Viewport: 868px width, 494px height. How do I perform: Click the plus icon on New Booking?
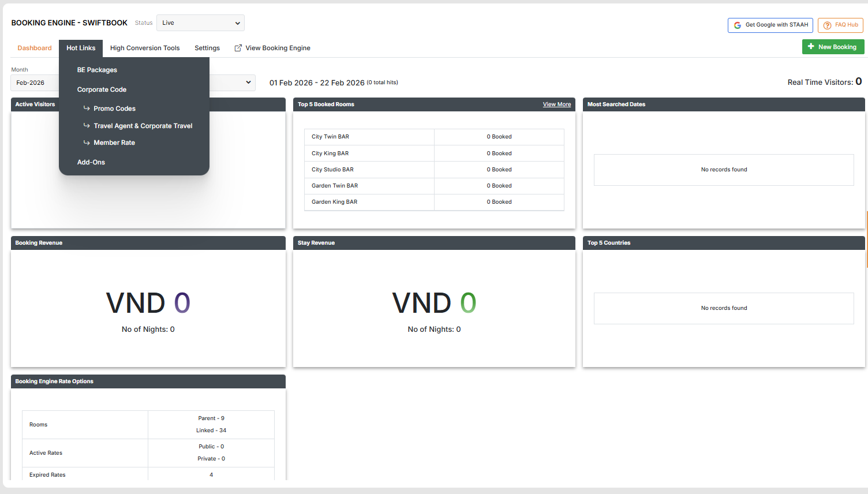pos(811,47)
